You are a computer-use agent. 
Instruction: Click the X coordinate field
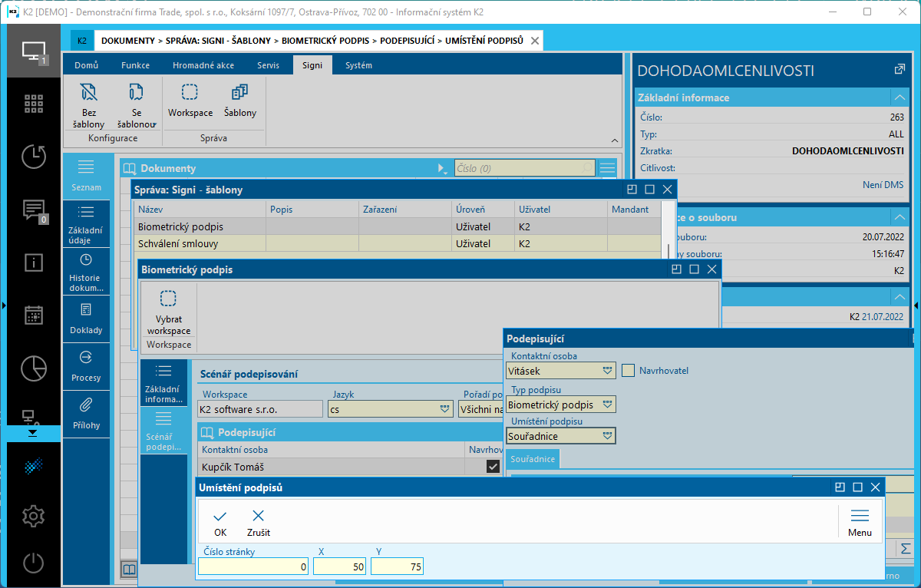pos(340,567)
